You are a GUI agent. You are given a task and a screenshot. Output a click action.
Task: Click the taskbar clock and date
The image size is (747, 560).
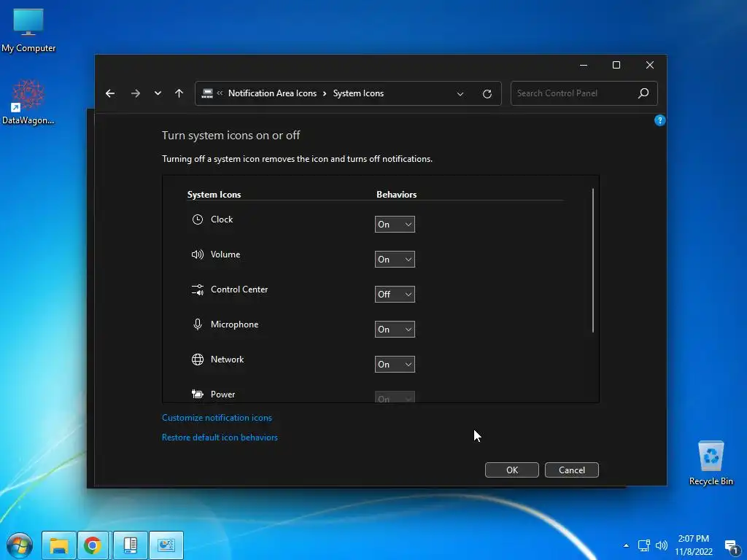point(694,545)
